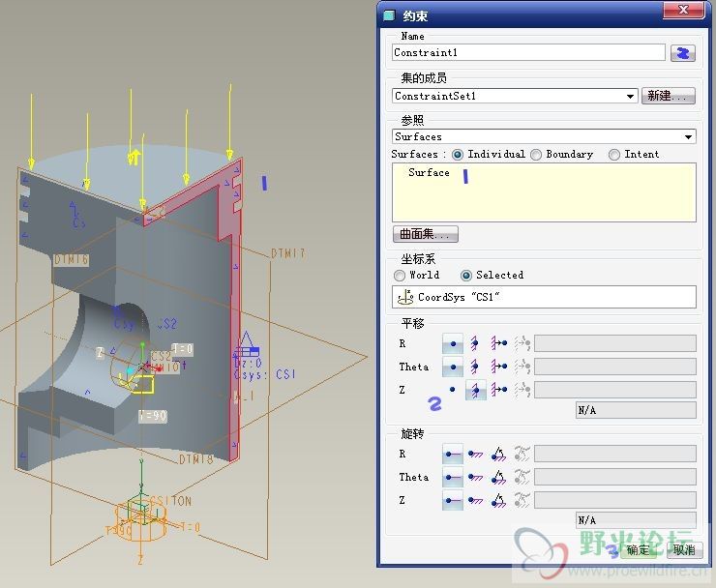Select the Individual surfaces radio button
The image size is (716, 588).
[x=457, y=155]
